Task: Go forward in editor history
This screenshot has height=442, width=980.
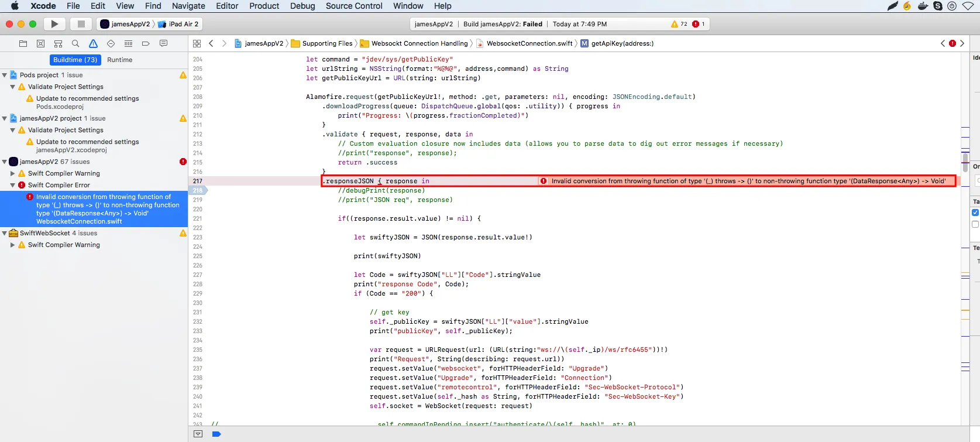Action: [224, 43]
